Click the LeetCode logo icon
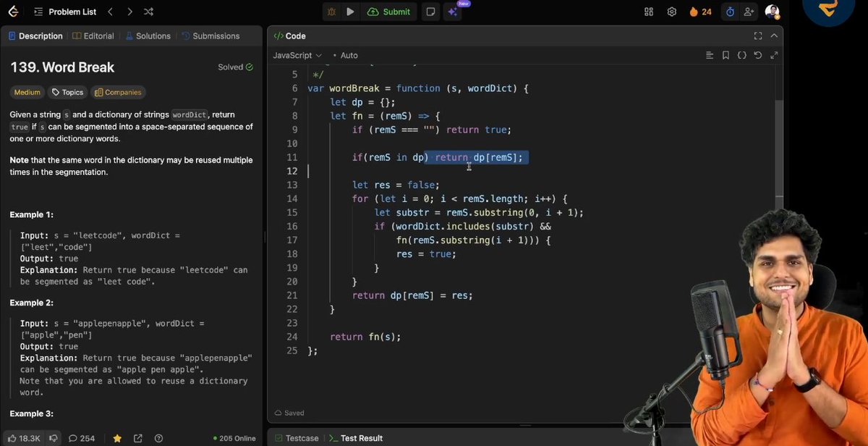The height and width of the screenshot is (446, 868). pos(14,12)
